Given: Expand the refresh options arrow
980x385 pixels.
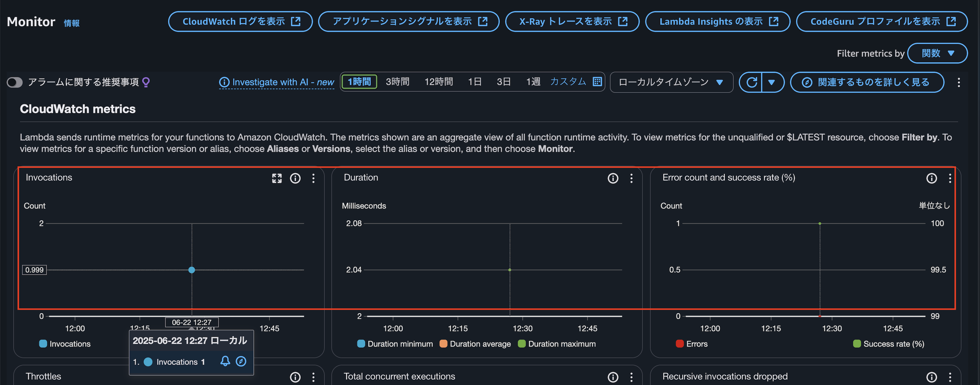Looking at the screenshot, I should [x=773, y=82].
